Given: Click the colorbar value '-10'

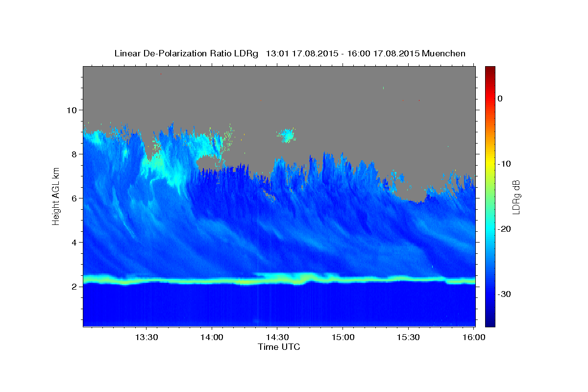Looking at the screenshot, I should (505, 164).
